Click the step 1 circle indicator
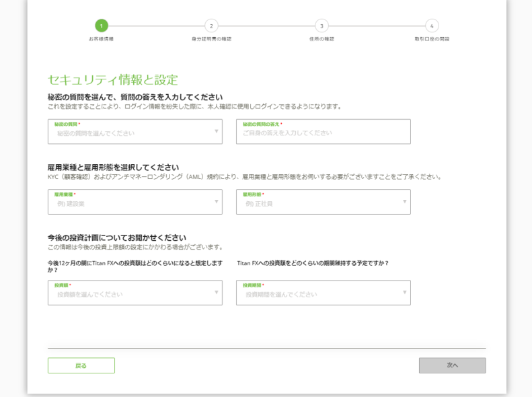The image size is (532, 397). pos(101,26)
